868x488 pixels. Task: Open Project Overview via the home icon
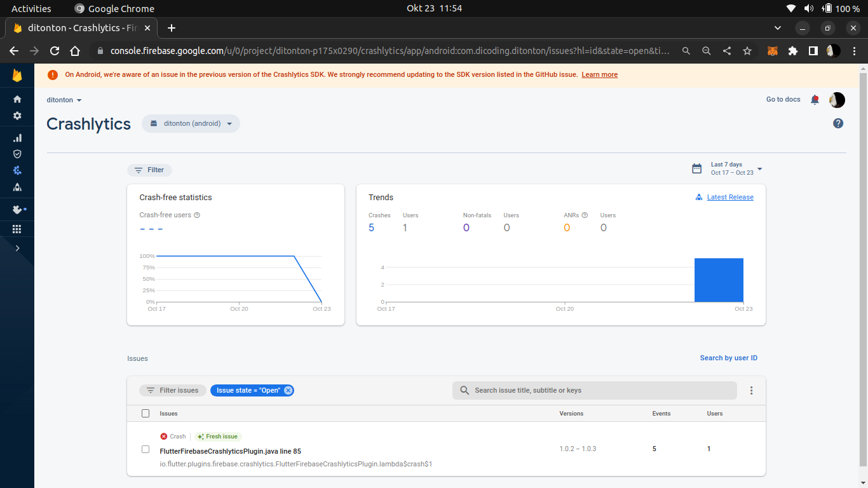click(x=17, y=99)
